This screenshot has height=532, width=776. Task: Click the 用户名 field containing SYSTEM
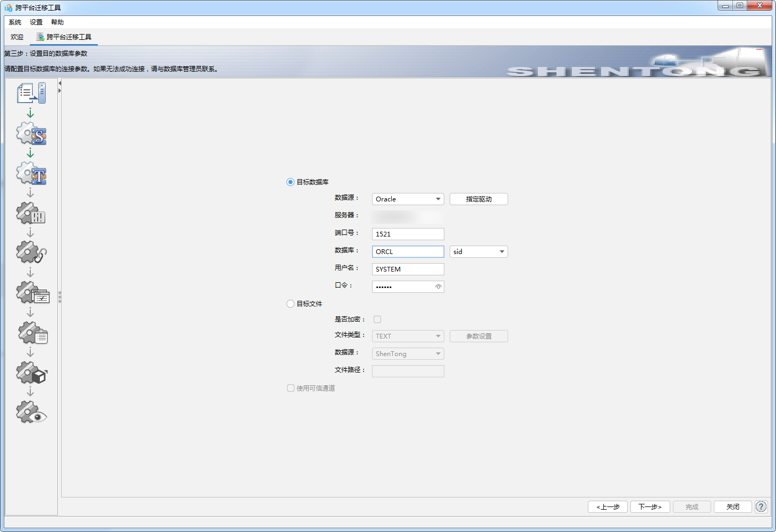click(x=408, y=269)
